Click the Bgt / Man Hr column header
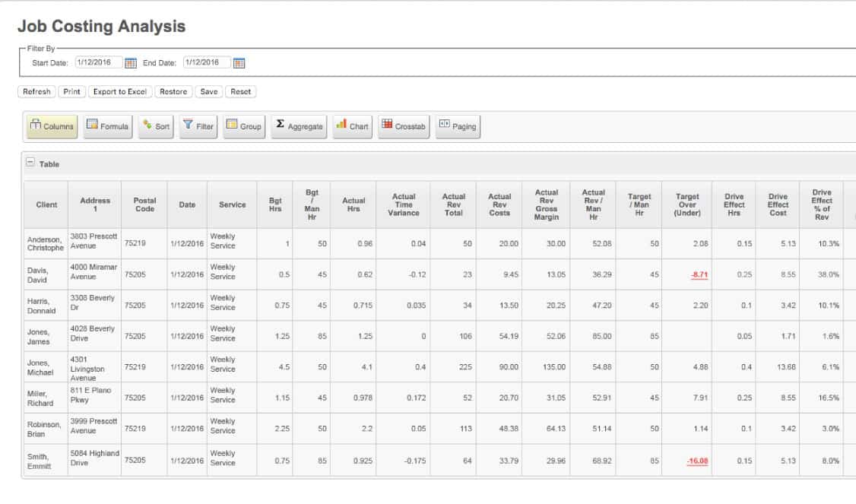Viewport: 856px width, 504px height. tap(312, 204)
